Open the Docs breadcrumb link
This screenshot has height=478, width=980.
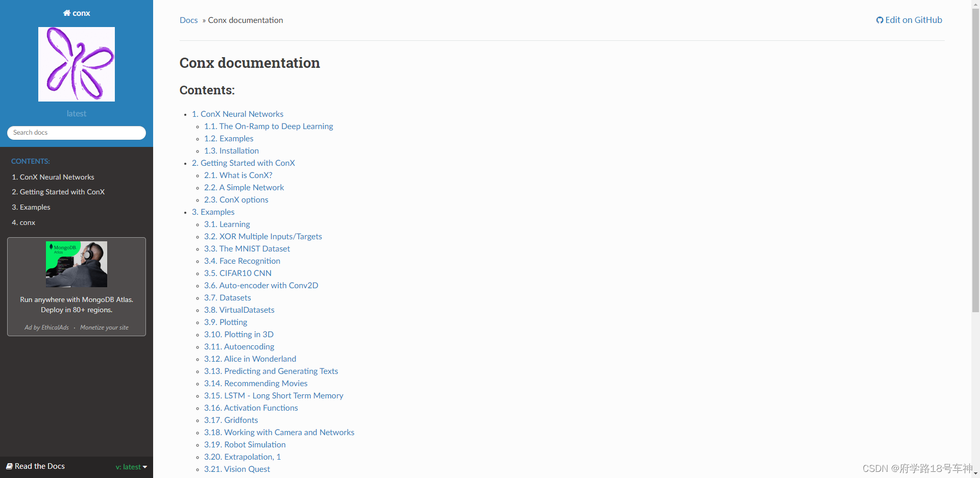(188, 20)
